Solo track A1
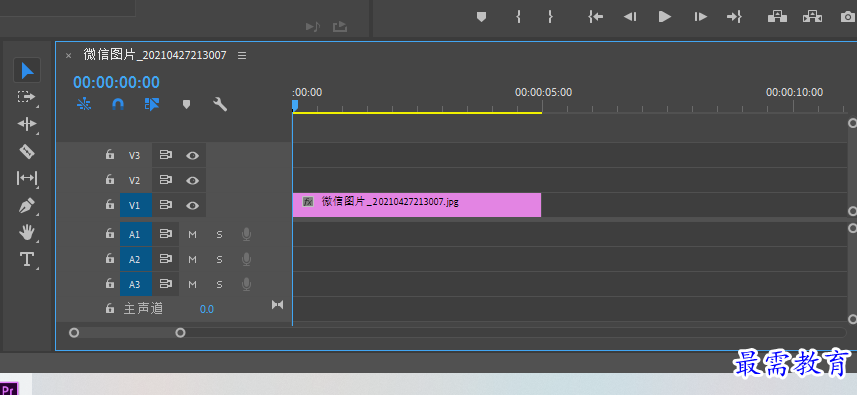 [219, 235]
